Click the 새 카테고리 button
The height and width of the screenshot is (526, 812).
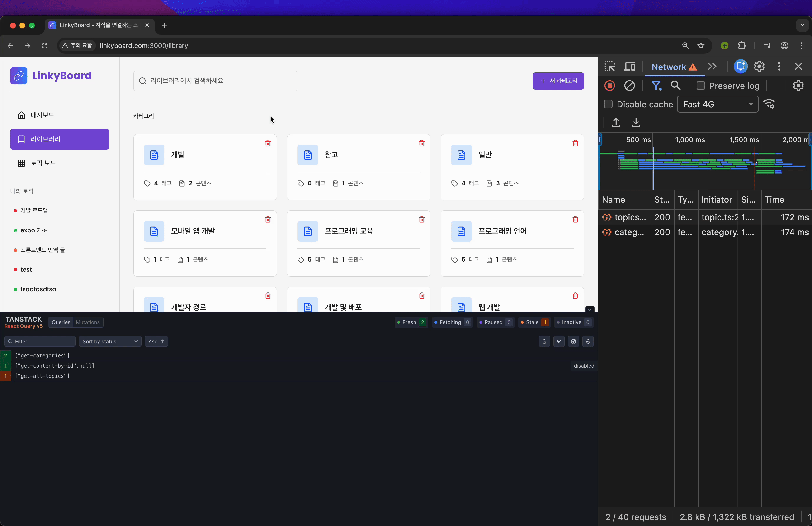click(558, 81)
